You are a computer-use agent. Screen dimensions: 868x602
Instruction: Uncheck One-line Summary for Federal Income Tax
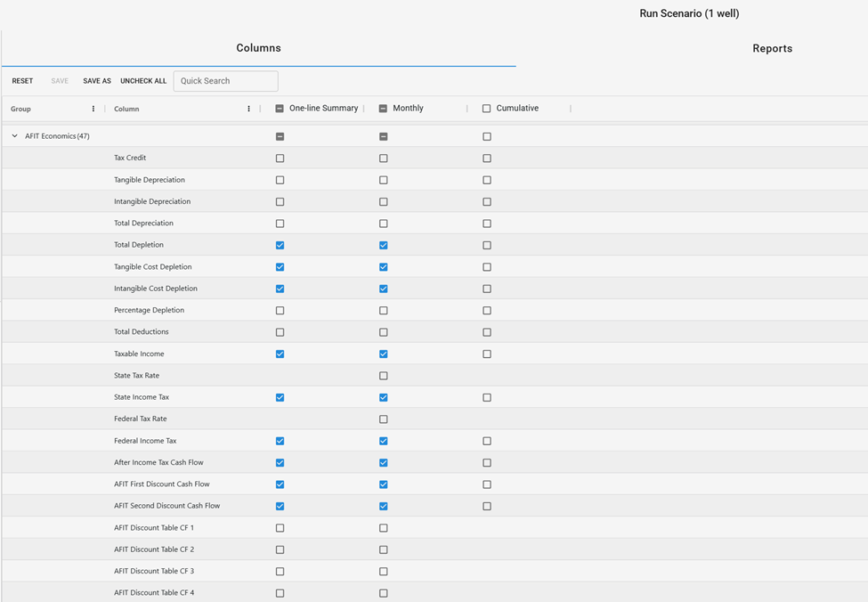click(x=280, y=441)
